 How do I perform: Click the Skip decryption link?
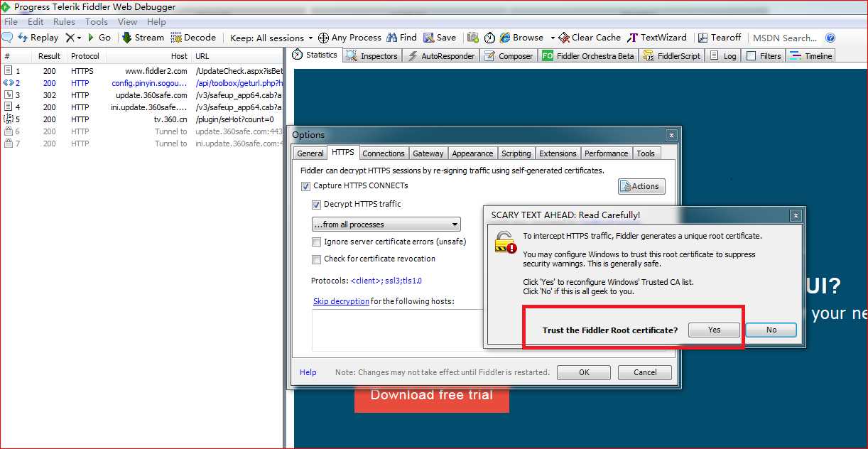pos(341,301)
